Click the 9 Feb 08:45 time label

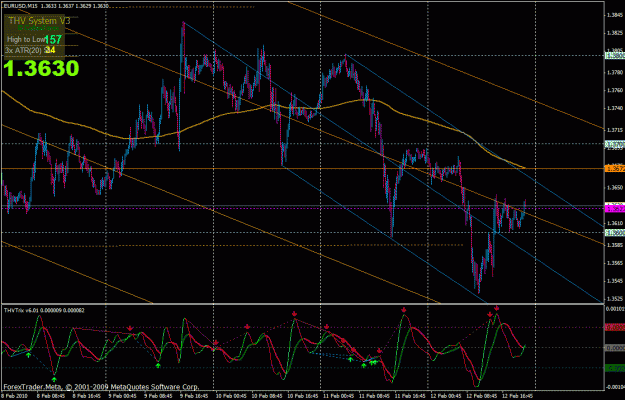157,396
